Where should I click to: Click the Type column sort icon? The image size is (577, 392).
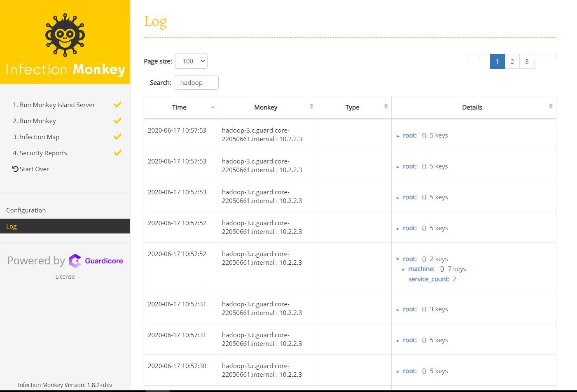[x=386, y=107]
